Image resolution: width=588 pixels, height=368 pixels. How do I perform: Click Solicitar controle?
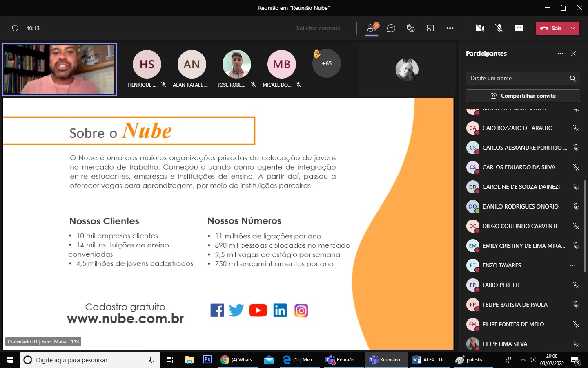click(x=318, y=28)
